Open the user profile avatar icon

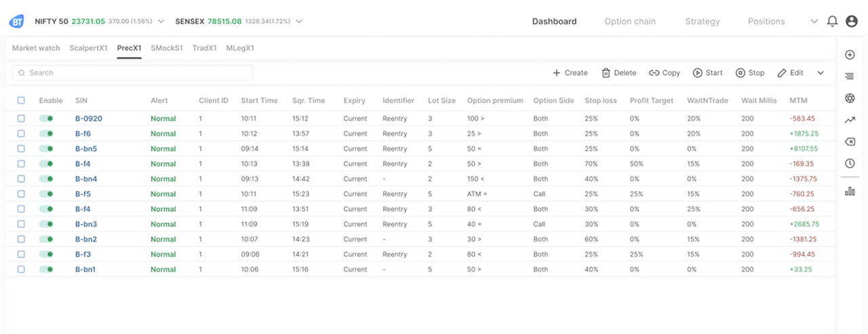pos(852,22)
